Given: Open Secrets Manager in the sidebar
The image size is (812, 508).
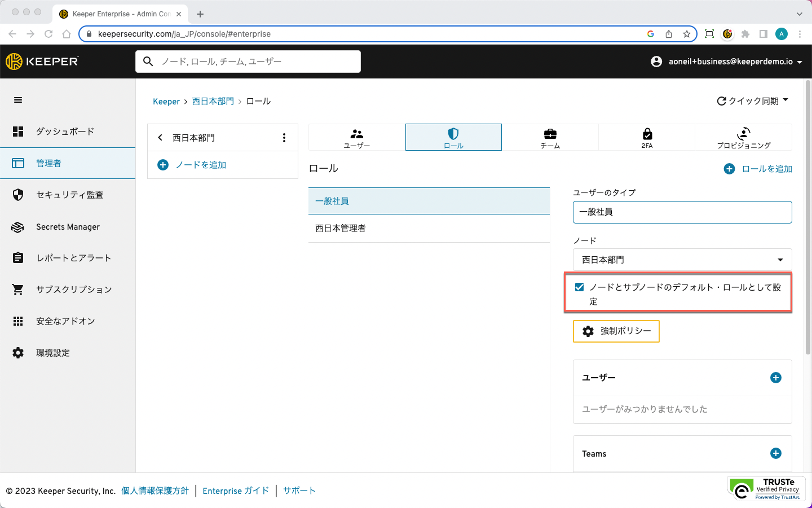Looking at the screenshot, I should point(68,227).
